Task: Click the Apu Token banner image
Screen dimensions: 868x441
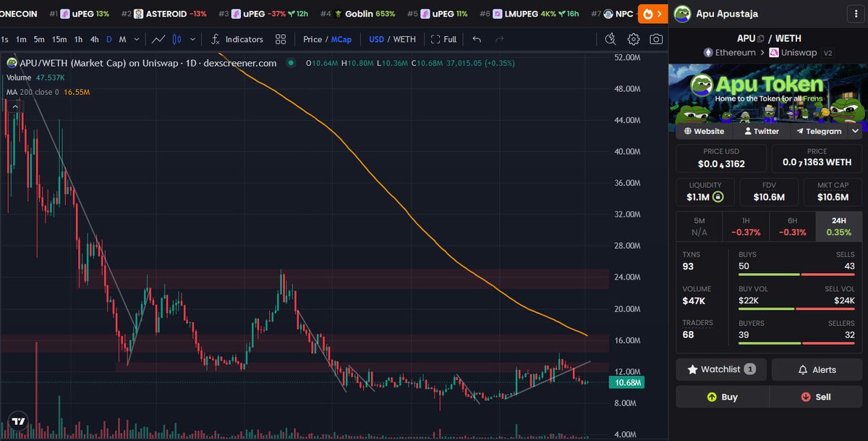Action: (767, 93)
